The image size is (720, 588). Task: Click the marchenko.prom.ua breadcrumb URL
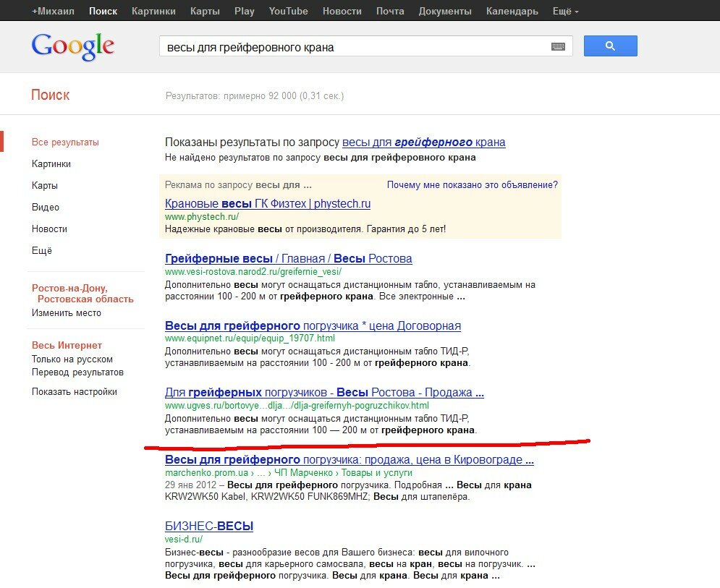click(289, 472)
